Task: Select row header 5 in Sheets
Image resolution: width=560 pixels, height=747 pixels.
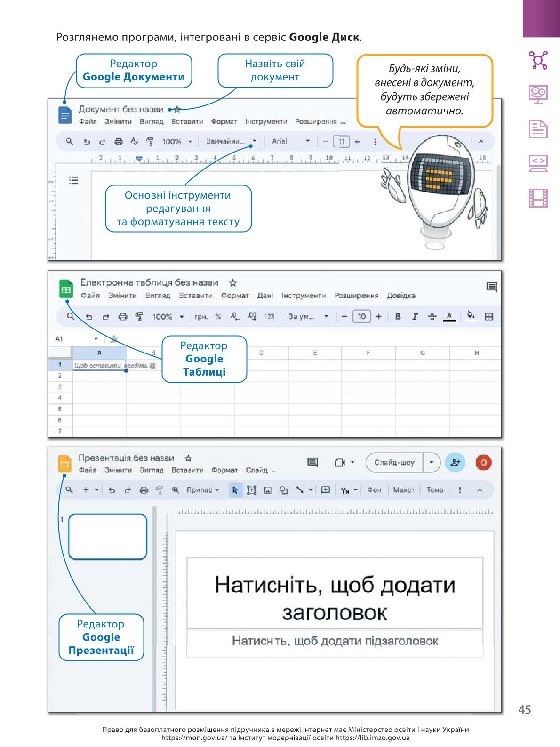Action: tap(60, 409)
